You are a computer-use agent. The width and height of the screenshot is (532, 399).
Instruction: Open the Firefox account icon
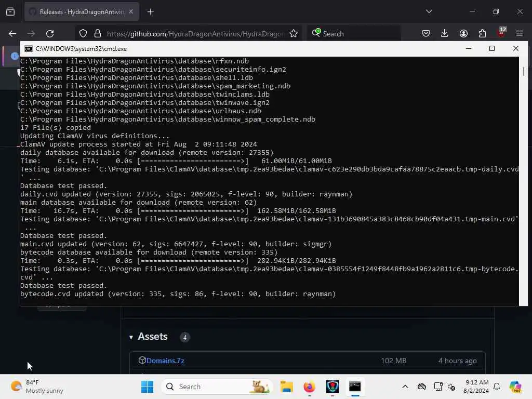[x=463, y=34]
